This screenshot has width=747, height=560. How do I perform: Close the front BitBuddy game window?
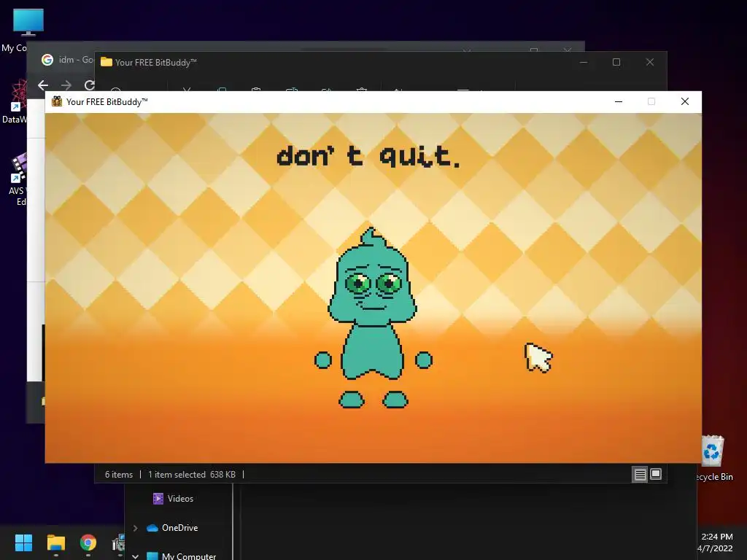tap(684, 101)
